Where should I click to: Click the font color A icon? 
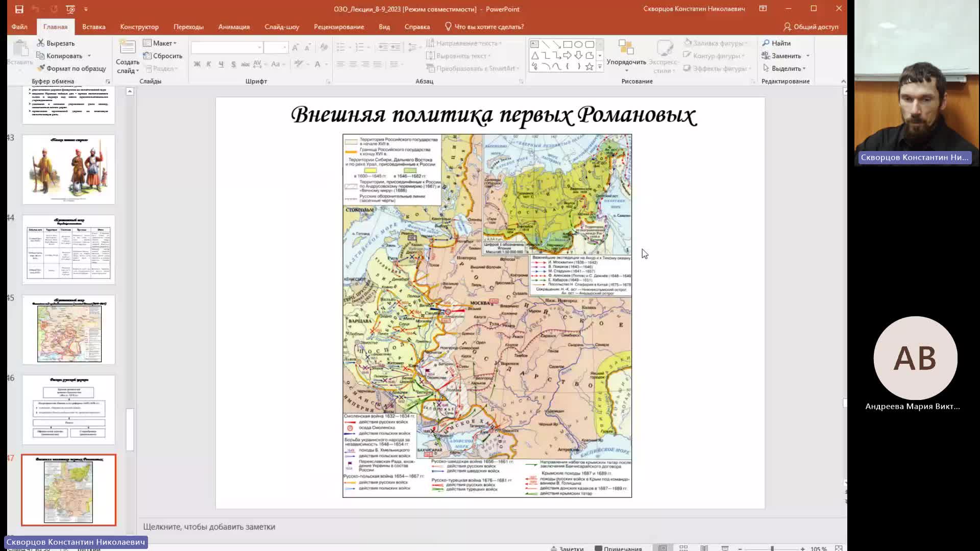(317, 64)
